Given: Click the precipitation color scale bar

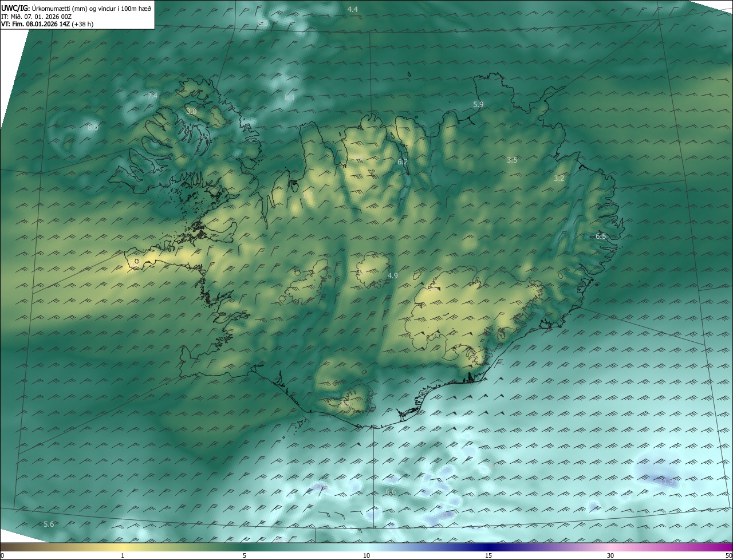Looking at the screenshot, I should pos(366,547).
